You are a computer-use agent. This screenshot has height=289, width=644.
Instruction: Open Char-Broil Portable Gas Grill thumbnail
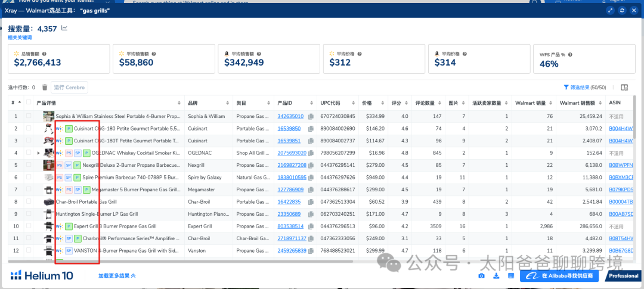point(48,202)
